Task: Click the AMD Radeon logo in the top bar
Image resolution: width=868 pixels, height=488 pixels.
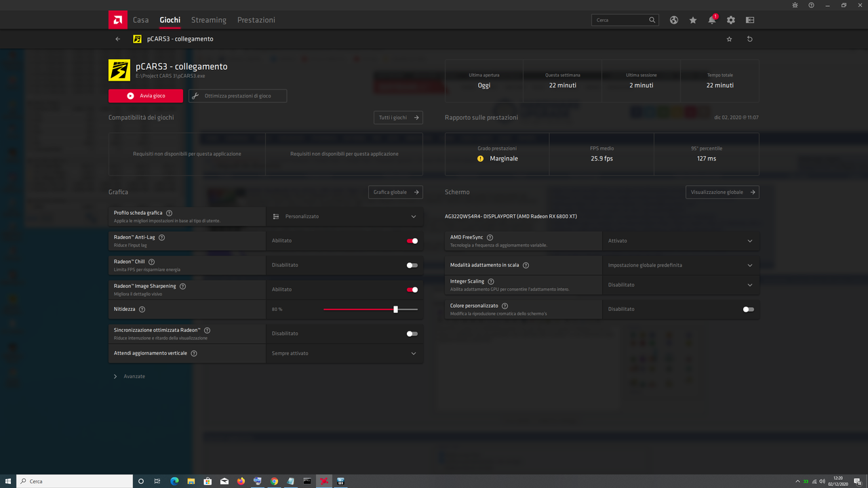Action: [x=117, y=20]
